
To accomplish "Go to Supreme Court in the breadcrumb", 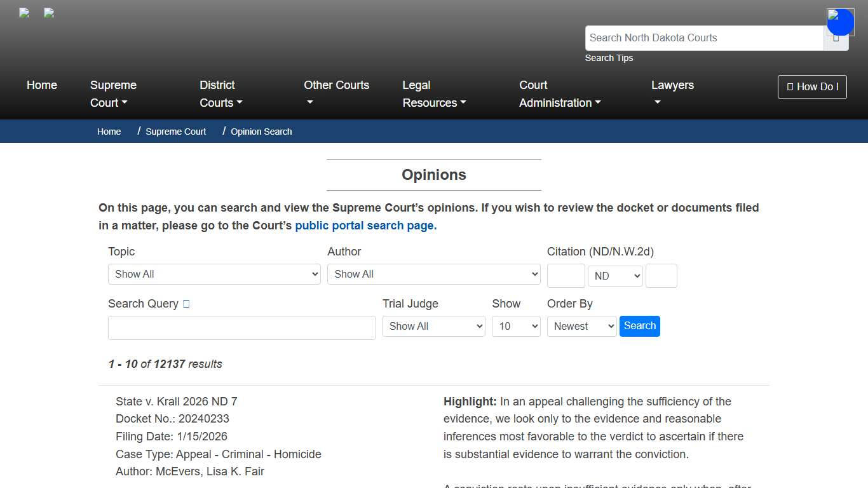I will pyautogui.click(x=175, y=132).
